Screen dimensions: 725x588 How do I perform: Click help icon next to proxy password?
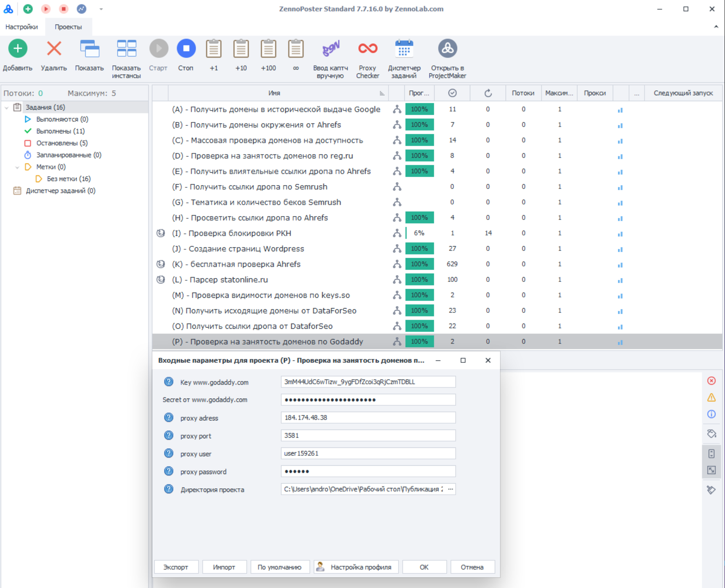pos(169,471)
